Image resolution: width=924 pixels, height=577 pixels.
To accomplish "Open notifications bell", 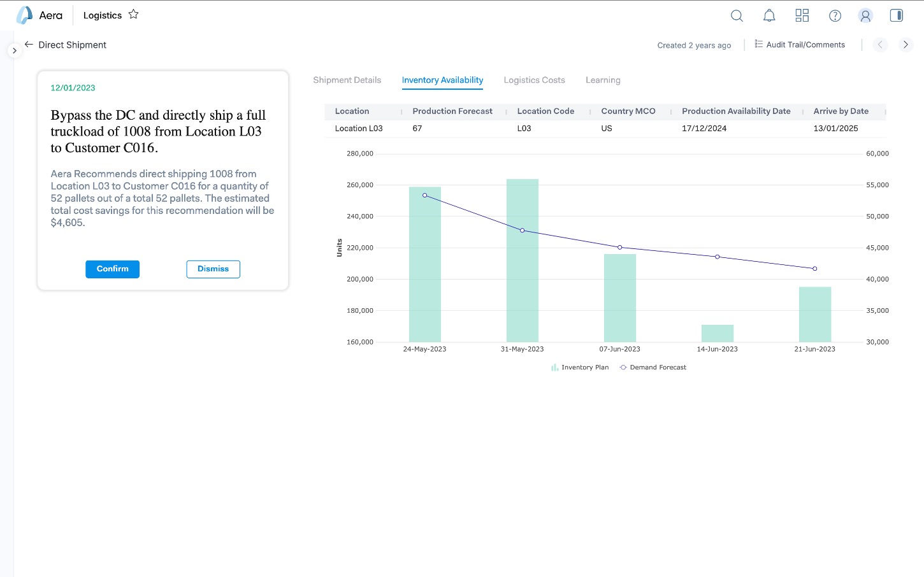I will click(769, 15).
